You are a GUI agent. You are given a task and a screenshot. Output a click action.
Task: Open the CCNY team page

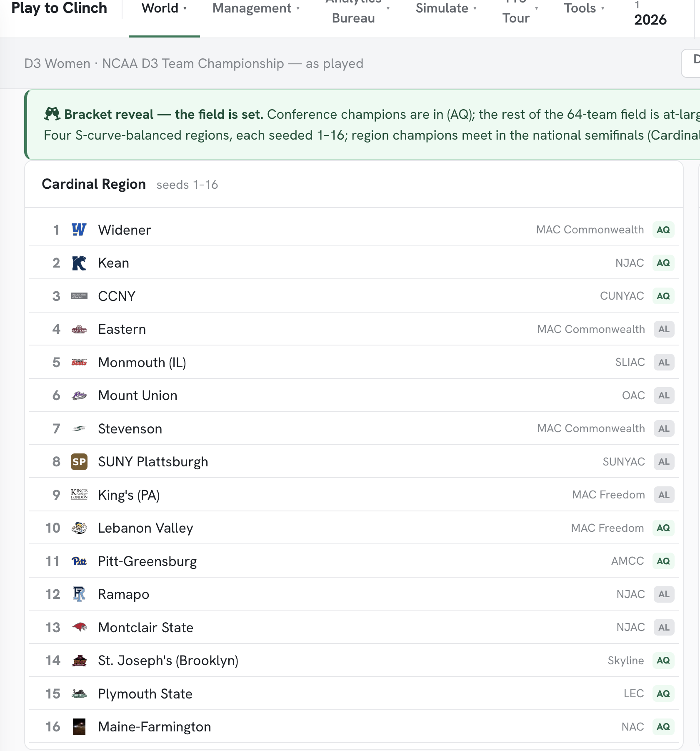click(x=117, y=296)
